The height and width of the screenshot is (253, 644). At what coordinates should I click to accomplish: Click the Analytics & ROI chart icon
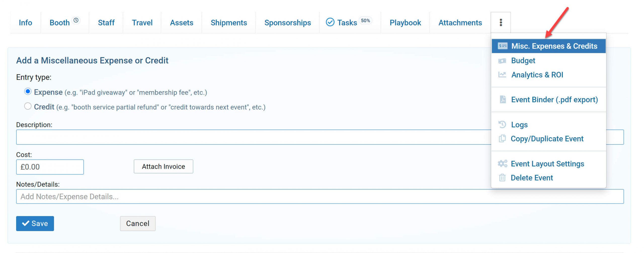[502, 75]
